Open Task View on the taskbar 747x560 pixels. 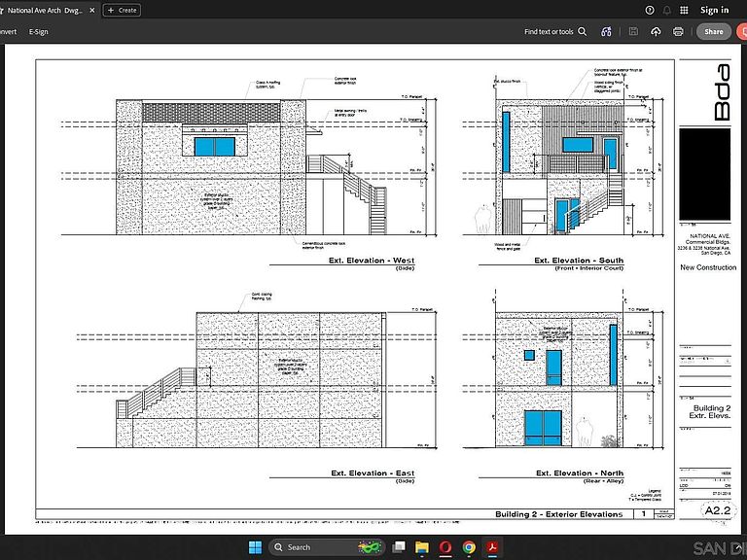pyautogui.click(x=398, y=547)
